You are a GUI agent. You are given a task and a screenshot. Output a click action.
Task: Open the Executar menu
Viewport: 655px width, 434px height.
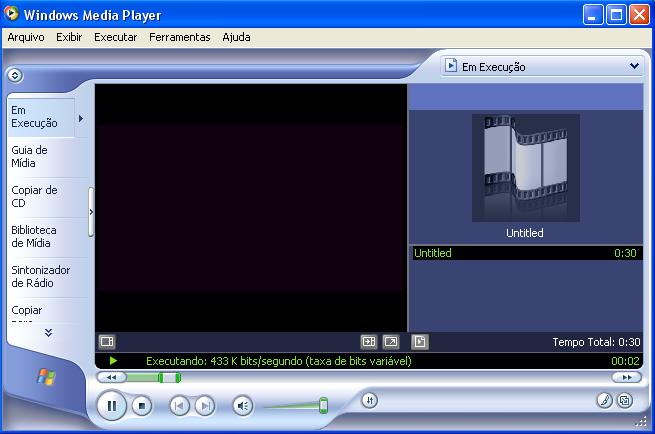[115, 37]
